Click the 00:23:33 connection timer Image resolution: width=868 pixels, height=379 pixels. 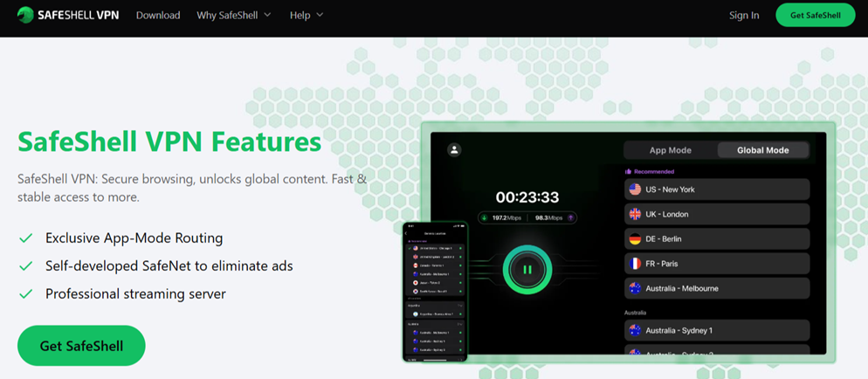point(527,197)
